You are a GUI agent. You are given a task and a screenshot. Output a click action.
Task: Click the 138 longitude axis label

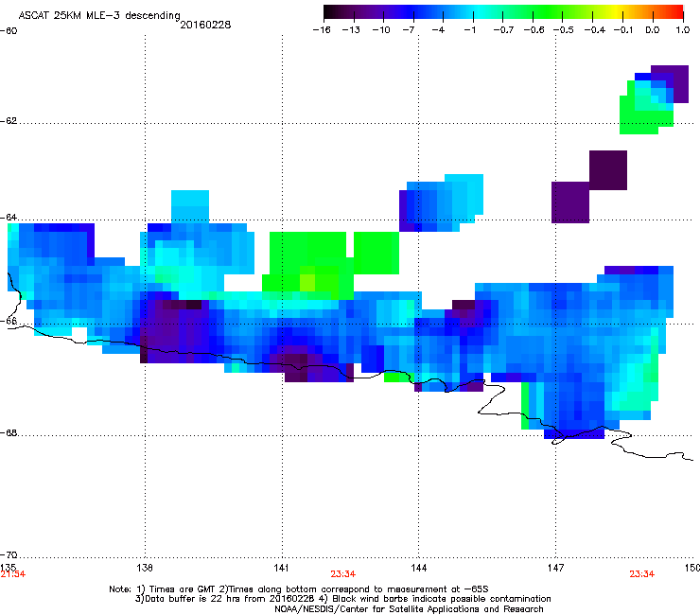[x=145, y=568]
